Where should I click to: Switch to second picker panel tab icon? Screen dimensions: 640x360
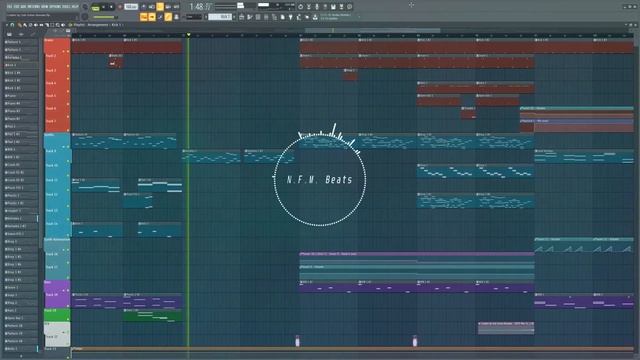[x=21, y=34]
